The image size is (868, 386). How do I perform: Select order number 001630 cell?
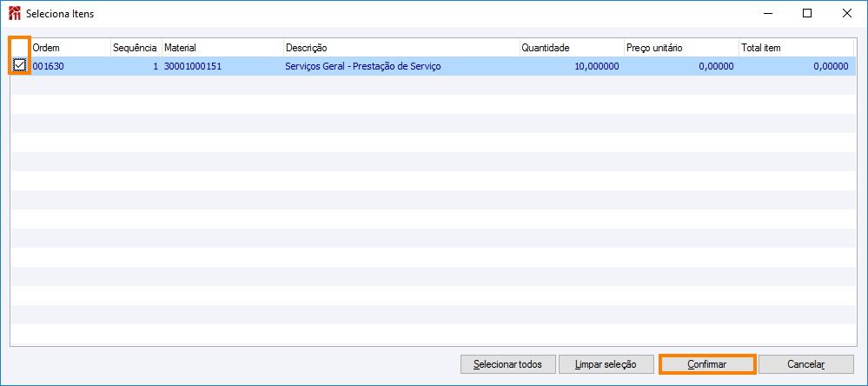(x=49, y=66)
